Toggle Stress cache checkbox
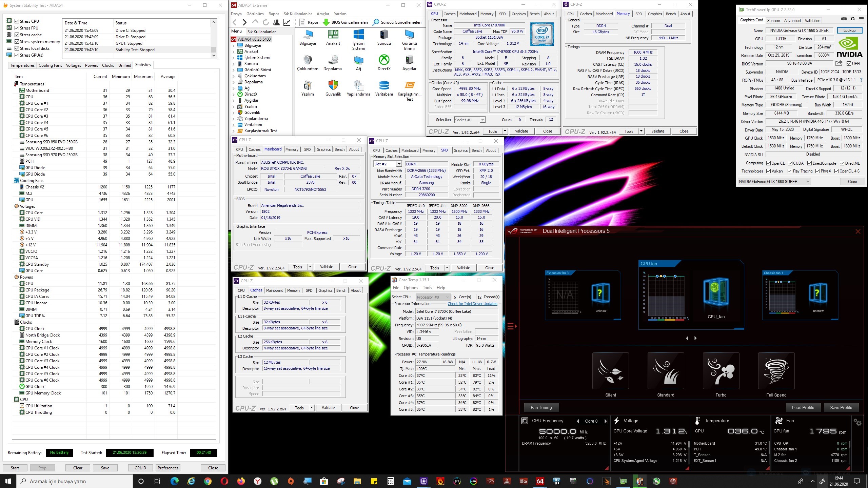This screenshot has width=868, height=488. coord(17,35)
